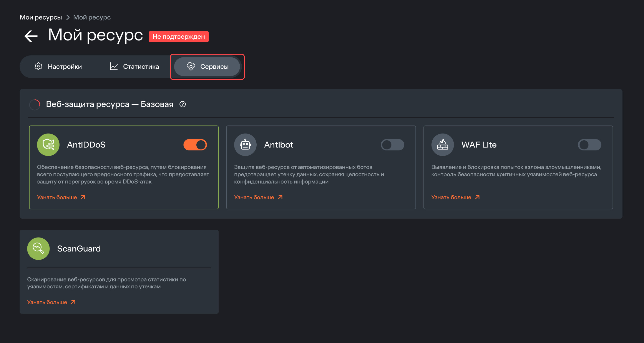Follow Узнать больше link in ScanGuard card
This screenshot has width=644, height=343.
point(51,302)
